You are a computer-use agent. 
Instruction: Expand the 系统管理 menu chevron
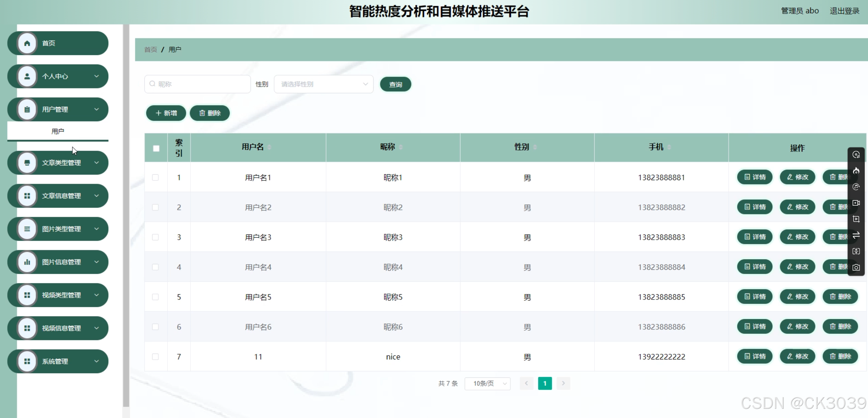(x=97, y=361)
